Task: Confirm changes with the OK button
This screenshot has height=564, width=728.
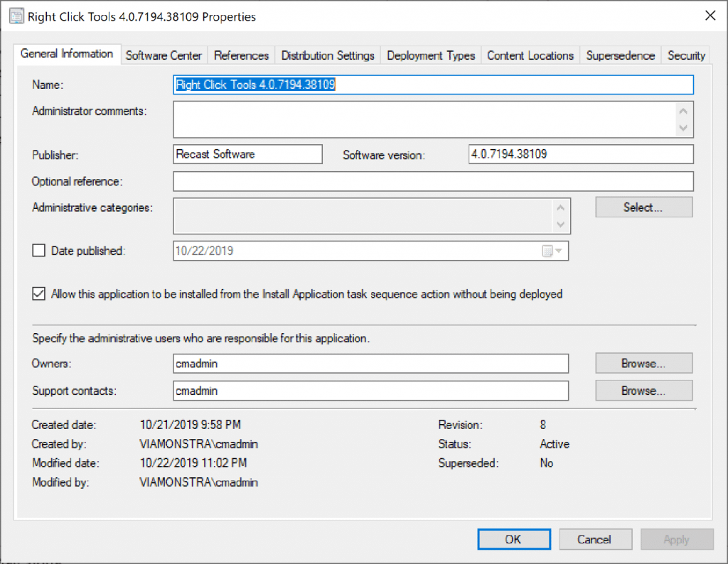Action: coord(513,539)
